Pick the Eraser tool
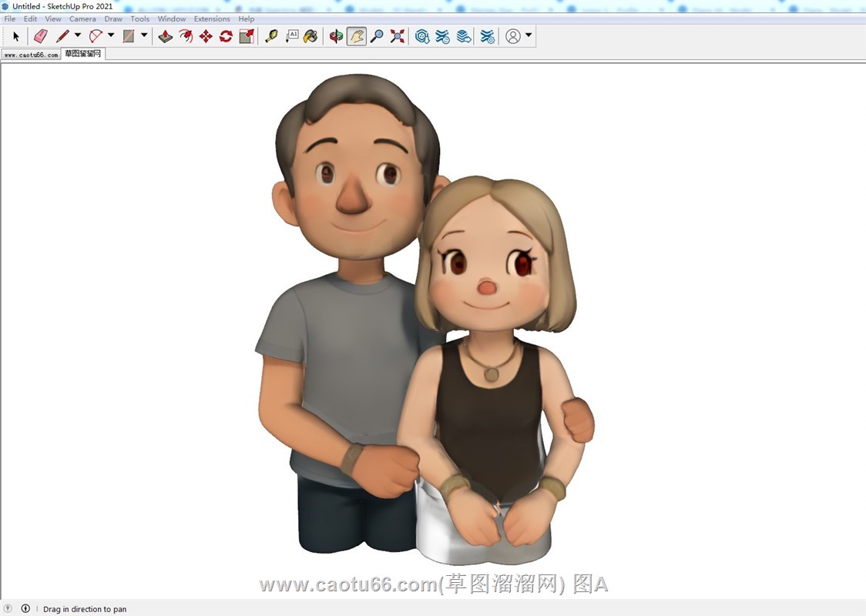Viewport: 866px width, 616px height. click(x=41, y=36)
